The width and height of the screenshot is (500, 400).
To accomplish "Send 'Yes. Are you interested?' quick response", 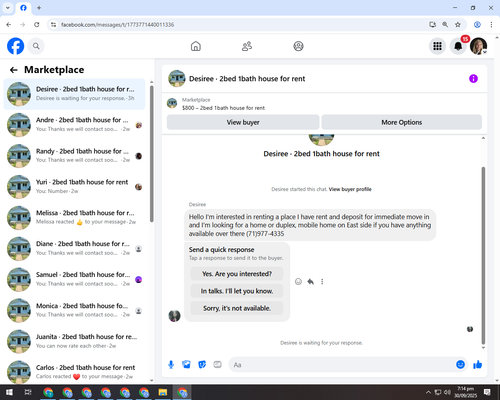I will (237, 274).
